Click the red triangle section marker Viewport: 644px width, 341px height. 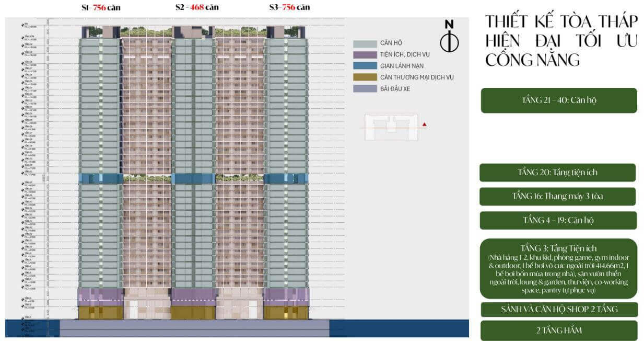(x=425, y=124)
